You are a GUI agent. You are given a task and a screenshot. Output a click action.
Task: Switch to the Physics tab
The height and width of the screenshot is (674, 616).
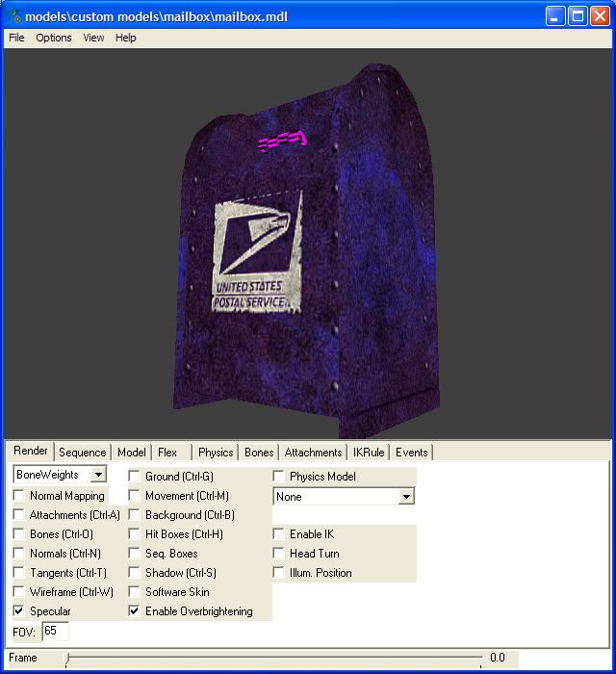216,453
